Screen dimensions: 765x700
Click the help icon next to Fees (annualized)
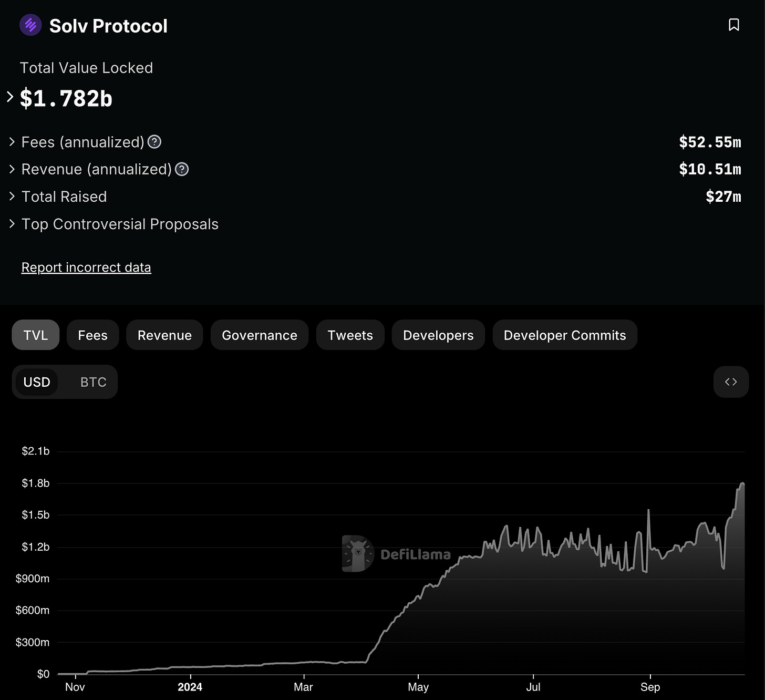coord(154,142)
